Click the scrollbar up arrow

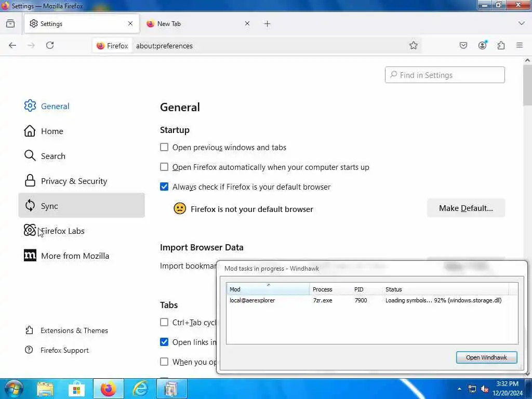tap(528, 60)
